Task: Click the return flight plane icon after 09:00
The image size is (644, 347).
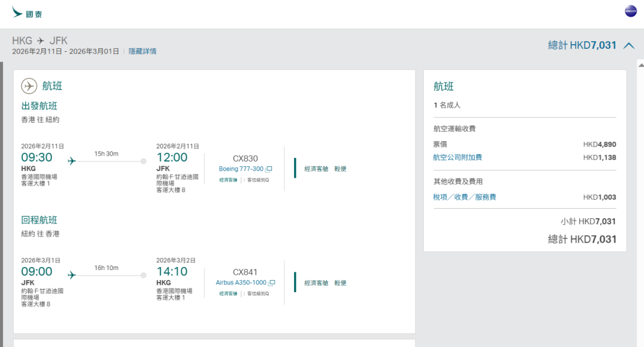Action: point(72,275)
